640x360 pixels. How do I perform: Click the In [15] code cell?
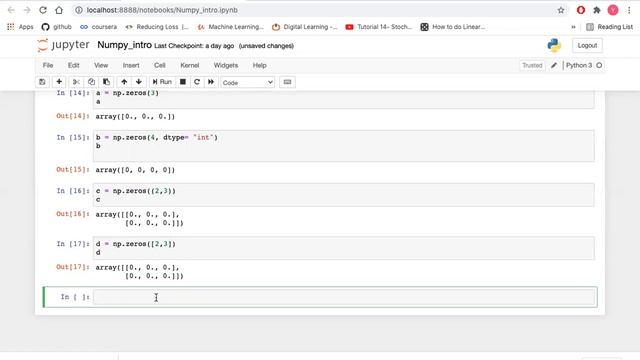pyautogui.click(x=344, y=146)
